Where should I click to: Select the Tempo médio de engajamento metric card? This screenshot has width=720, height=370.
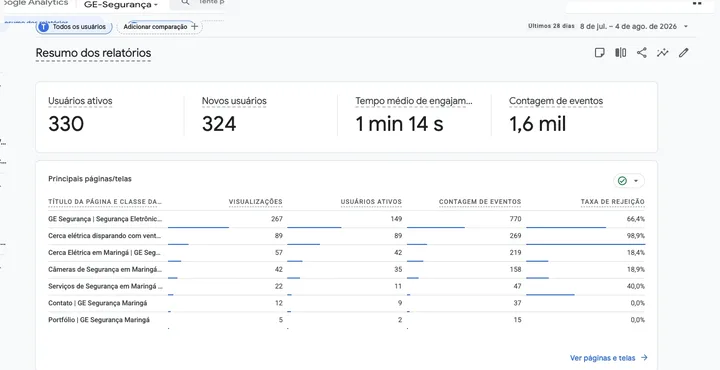tap(414, 117)
